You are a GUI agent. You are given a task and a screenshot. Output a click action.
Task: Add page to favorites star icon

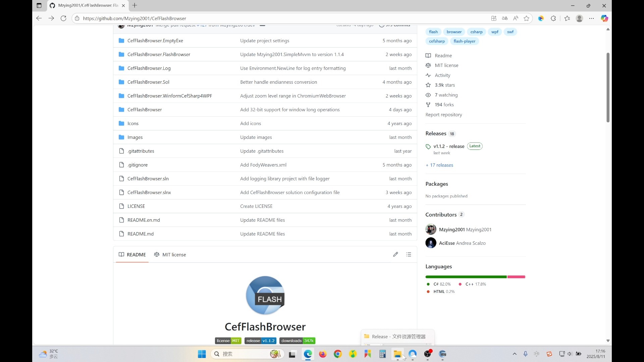click(x=527, y=18)
